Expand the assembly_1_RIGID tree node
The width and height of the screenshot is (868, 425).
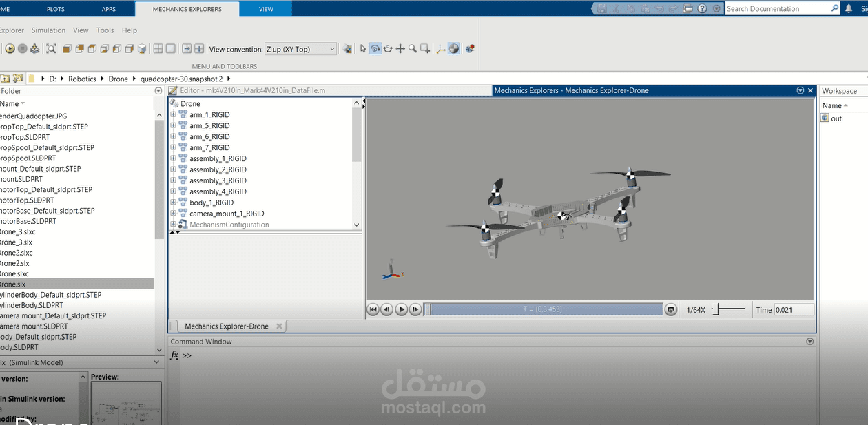click(174, 159)
